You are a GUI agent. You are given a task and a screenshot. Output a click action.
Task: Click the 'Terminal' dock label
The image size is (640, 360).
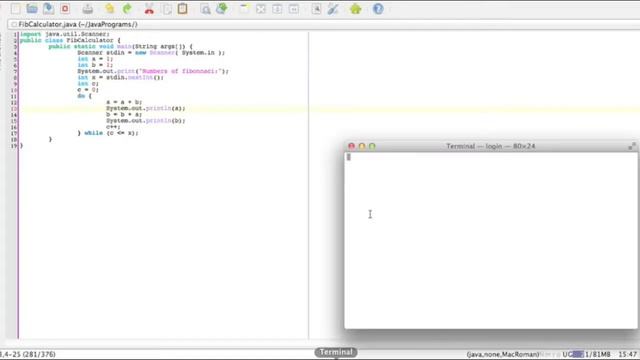(336, 352)
